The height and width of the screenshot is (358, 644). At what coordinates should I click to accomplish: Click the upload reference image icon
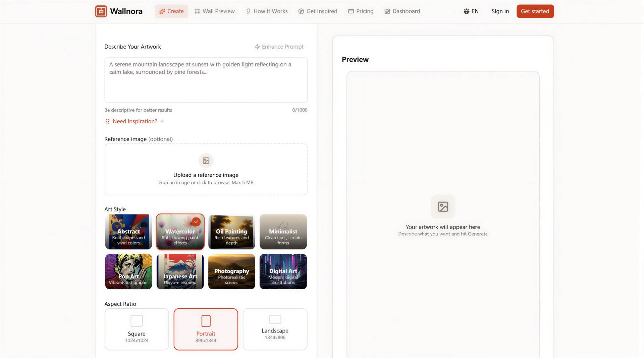[206, 161]
